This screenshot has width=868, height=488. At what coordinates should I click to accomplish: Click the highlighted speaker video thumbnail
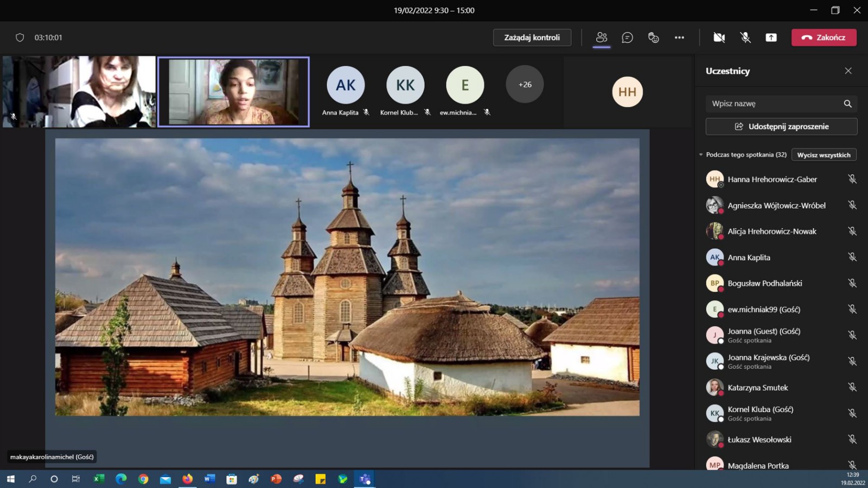pos(233,92)
